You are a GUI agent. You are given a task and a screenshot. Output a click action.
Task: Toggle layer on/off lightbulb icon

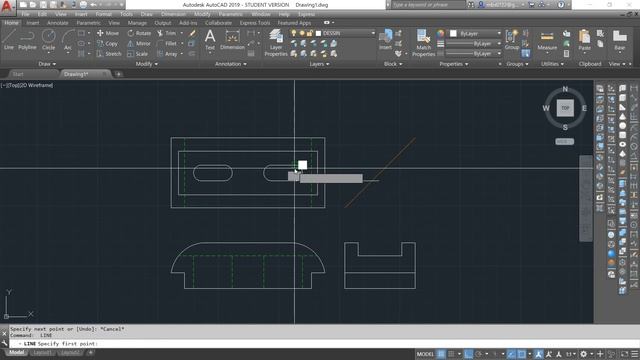pyautogui.click(x=293, y=33)
